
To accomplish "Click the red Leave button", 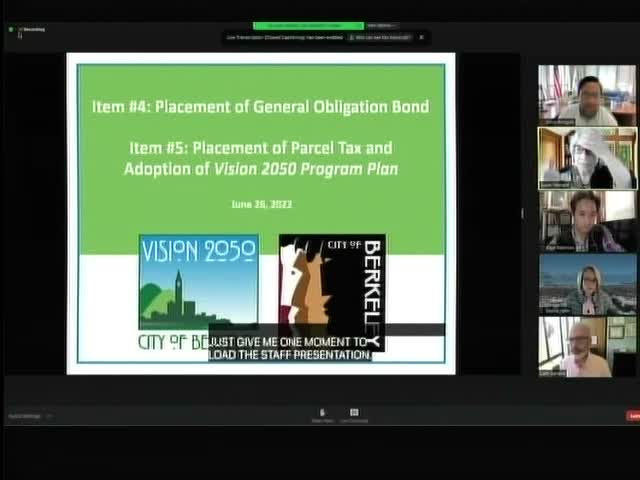I will [633, 416].
